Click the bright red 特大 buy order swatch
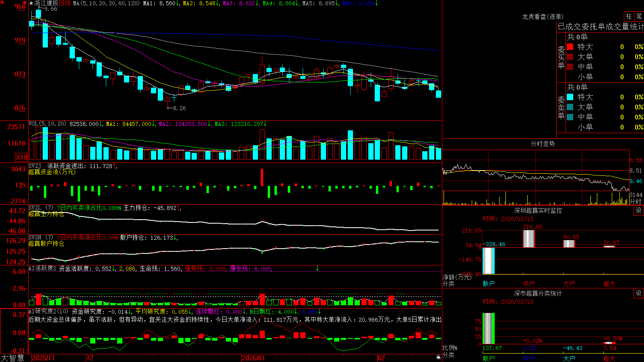Viewport: 644px width, 362px height. (570, 47)
